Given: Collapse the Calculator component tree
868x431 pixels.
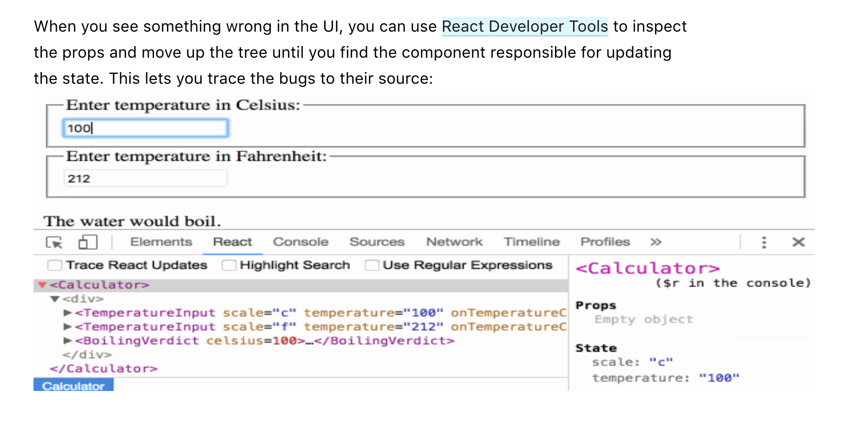Looking at the screenshot, I should tap(42, 284).
